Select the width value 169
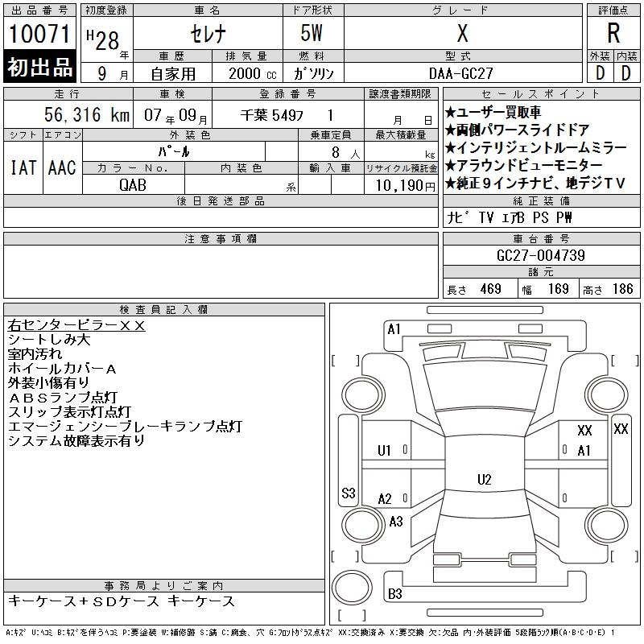The width and height of the screenshot is (644, 644). (558, 289)
